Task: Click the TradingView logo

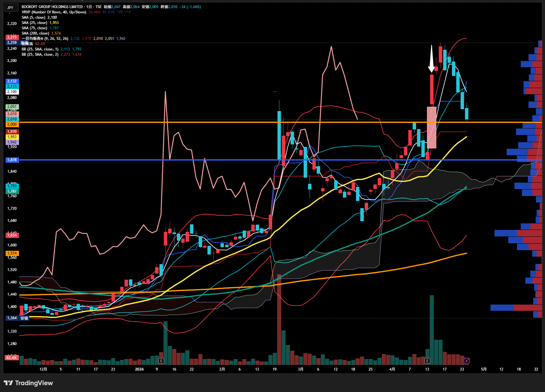Action: click(x=28, y=383)
